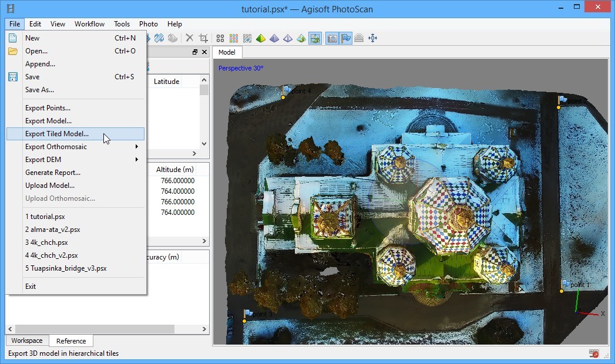615x364 pixels.
Task: Select the Wireframe model view icon
Action: pos(287,38)
